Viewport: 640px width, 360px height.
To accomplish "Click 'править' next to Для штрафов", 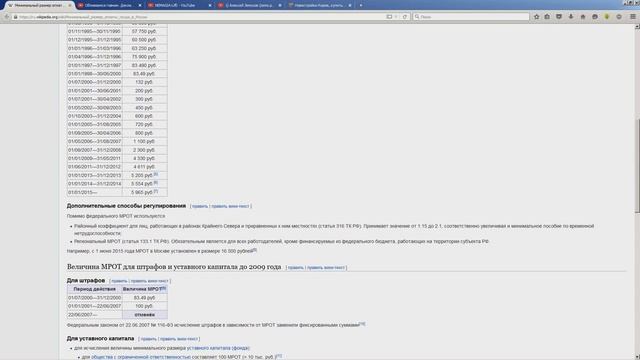I will tap(119, 281).
